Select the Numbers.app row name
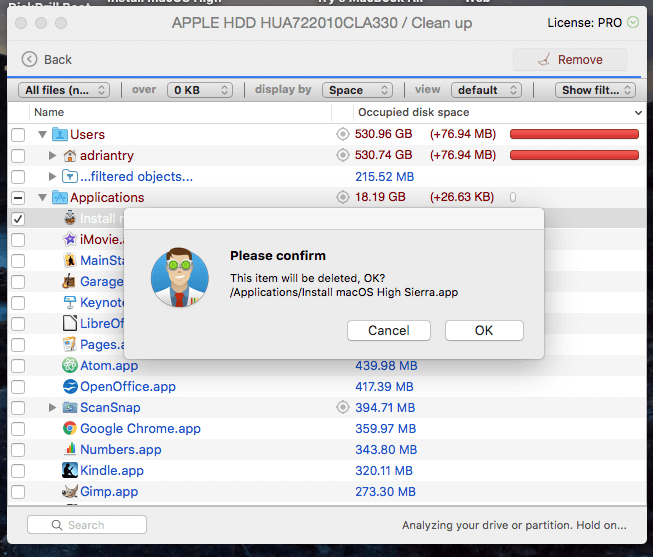The image size is (653, 557). pos(121,450)
